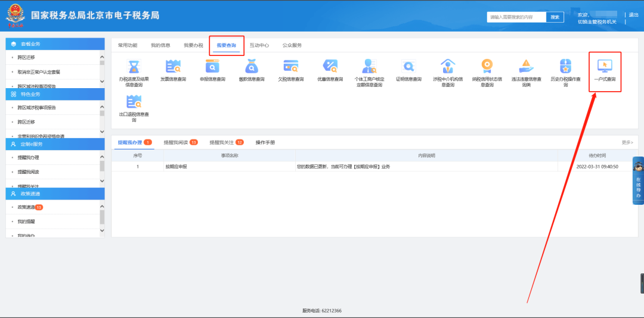
Task: Click scroll-up arrow in 特色业务 panel
Action: pos(102,107)
